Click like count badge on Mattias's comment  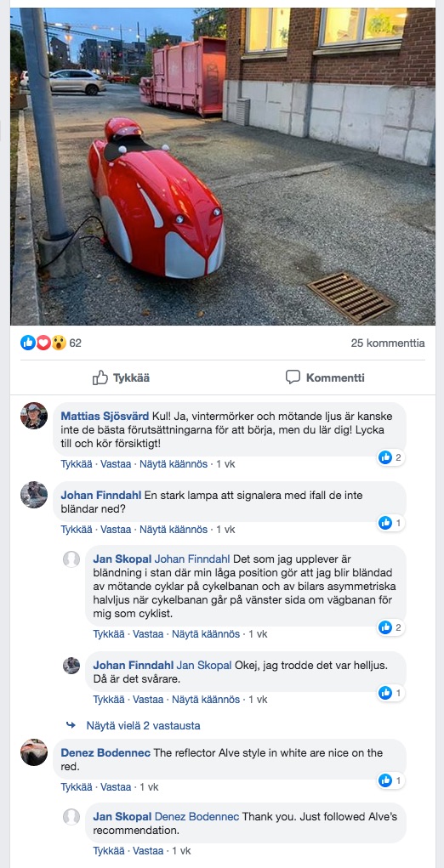coord(390,457)
